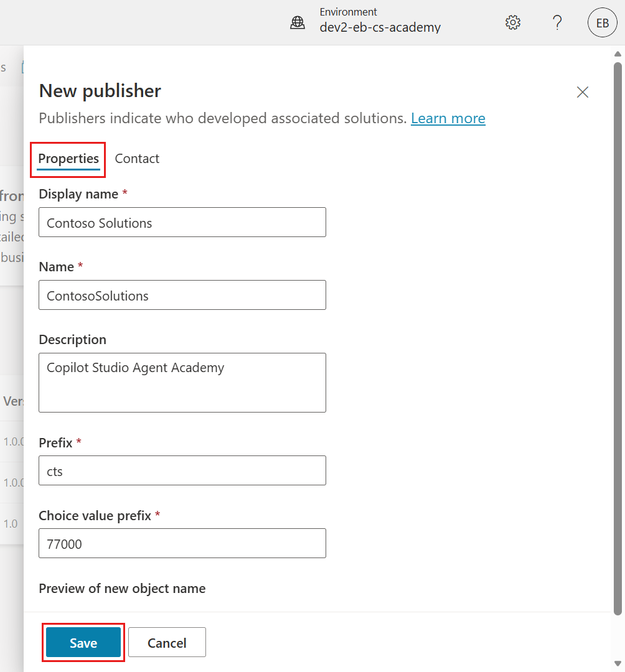Click the scrollbar up arrow
This screenshot has height=672, width=625.
pos(618,54)
